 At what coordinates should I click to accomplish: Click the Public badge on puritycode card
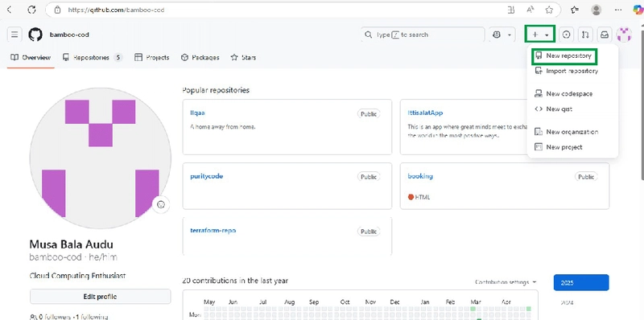[369, 177]
